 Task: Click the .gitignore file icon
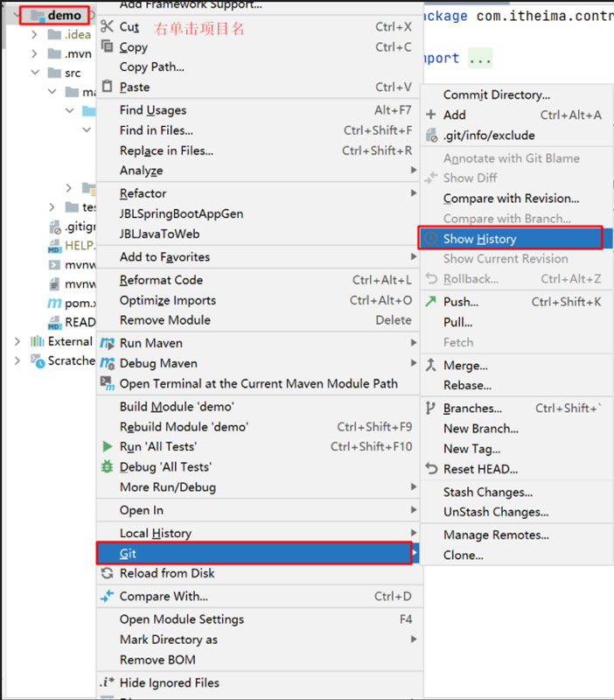(x=54, y=227)
